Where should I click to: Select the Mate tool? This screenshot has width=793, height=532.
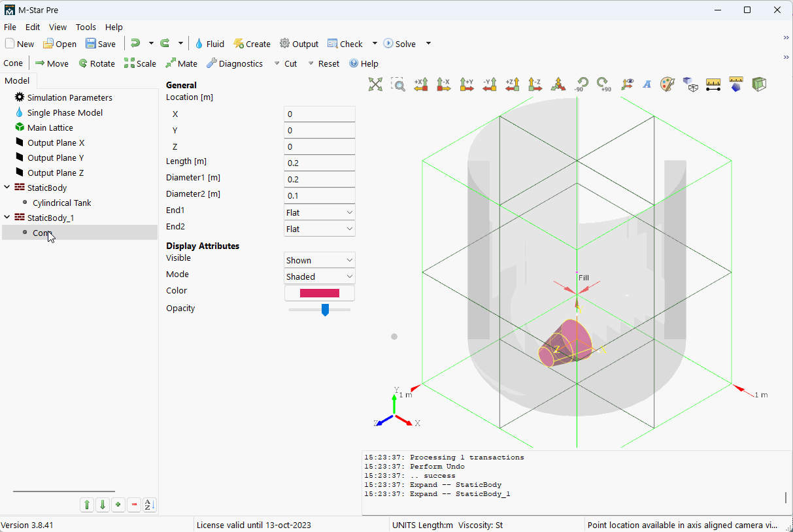point(181,63)
